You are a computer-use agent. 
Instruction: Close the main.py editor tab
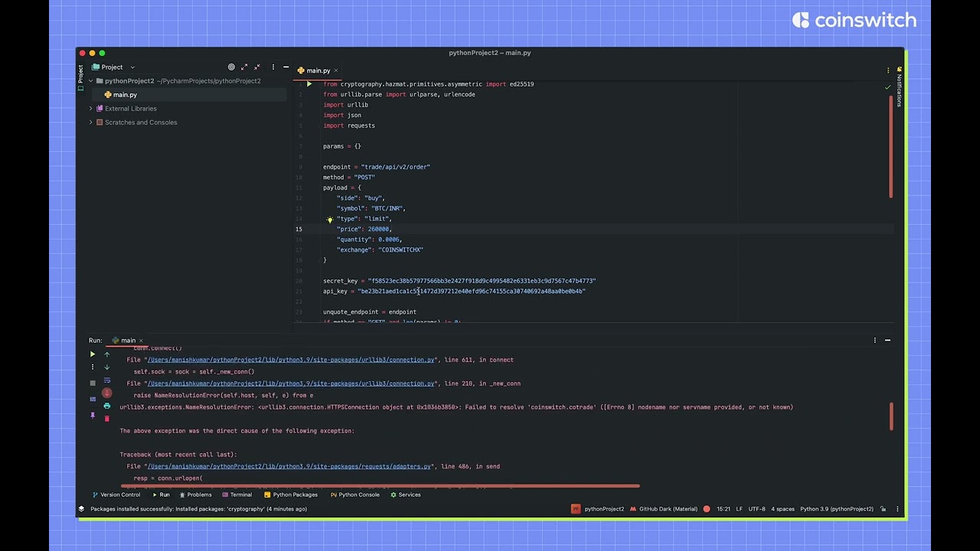(335, 70)
